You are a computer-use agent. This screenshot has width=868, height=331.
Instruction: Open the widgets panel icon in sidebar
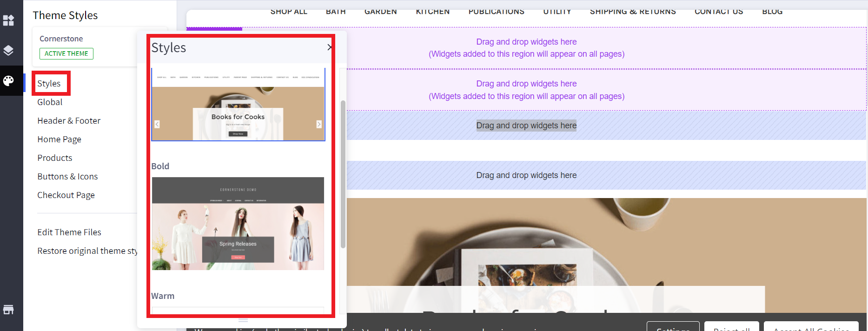pos(8,20)
